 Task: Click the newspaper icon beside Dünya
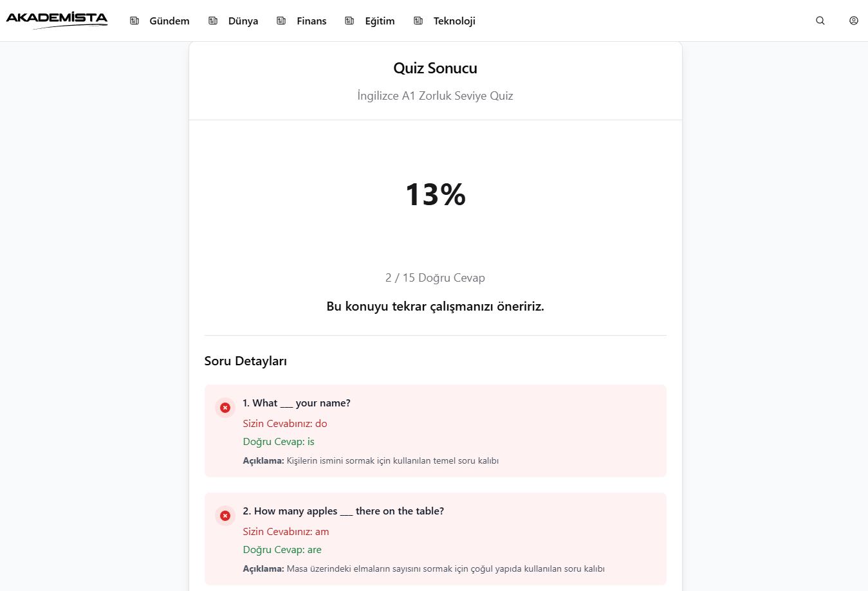click(x=213, y=21)
